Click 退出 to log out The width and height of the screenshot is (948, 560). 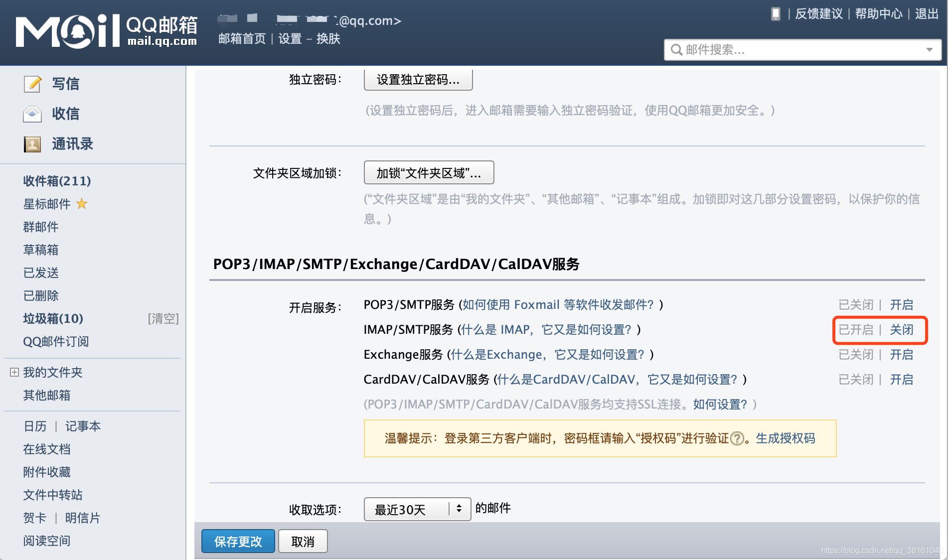click(x=927, y=14)
